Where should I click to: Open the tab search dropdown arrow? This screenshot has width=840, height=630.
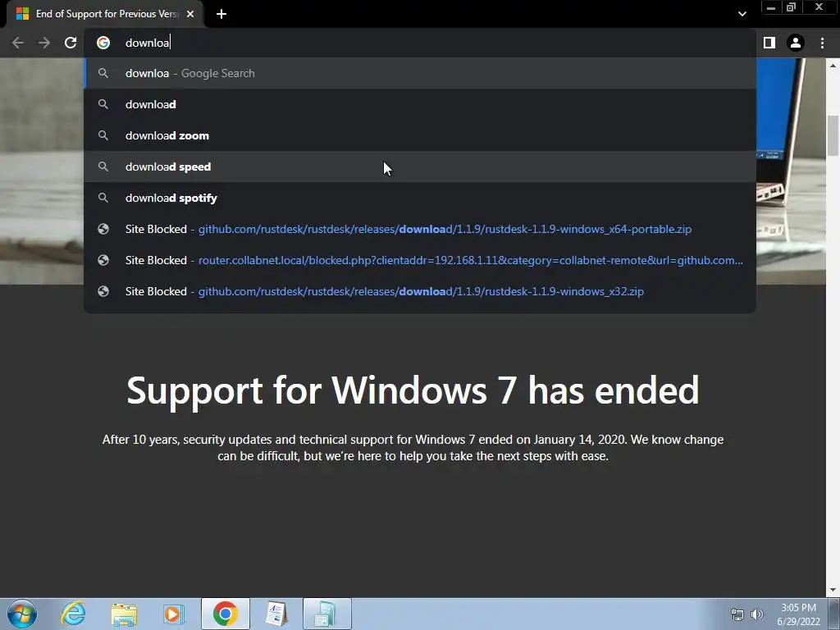click(x=742, y=14)
